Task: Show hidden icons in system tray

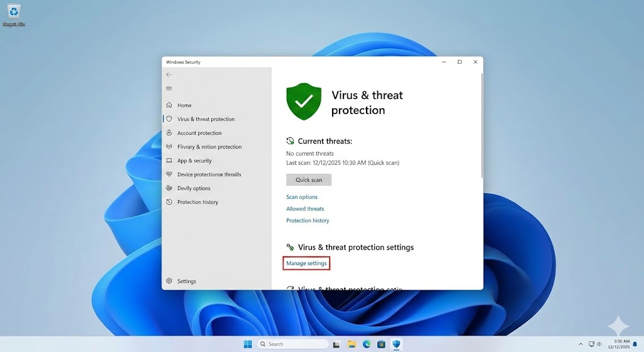Action: (580, 344)
